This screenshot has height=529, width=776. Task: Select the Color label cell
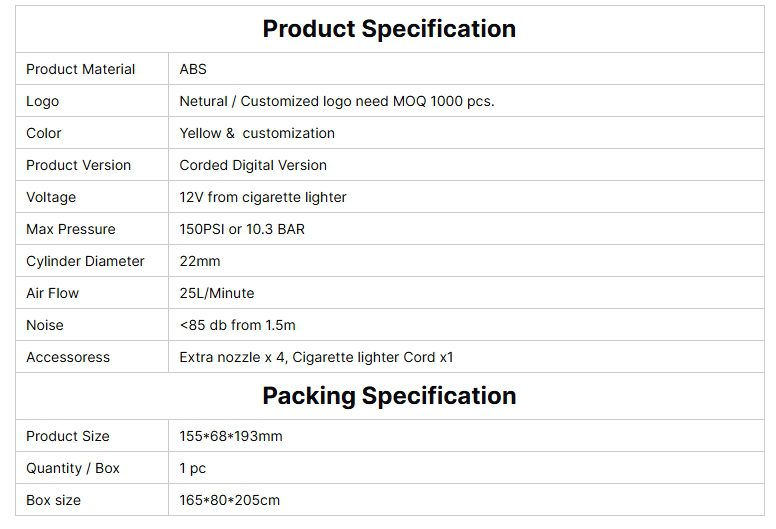click(44, 133)
